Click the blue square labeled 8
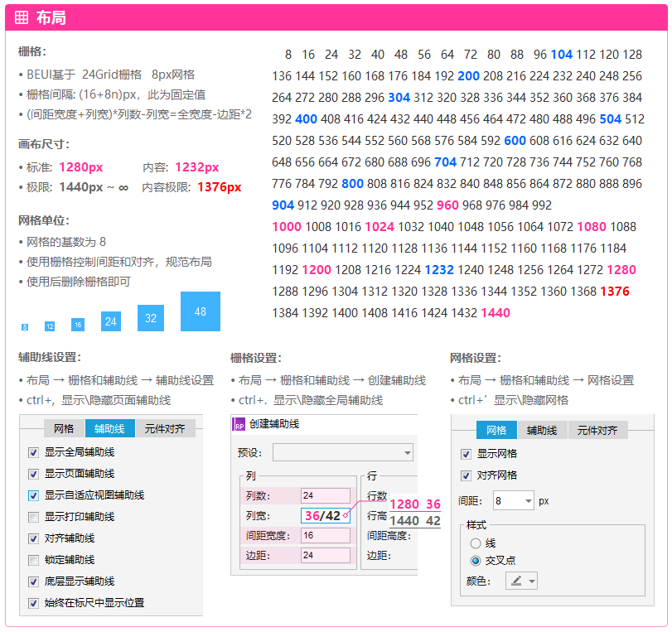Screen dimensions: 672x632 pyautogui.click(x=25, y=327)
